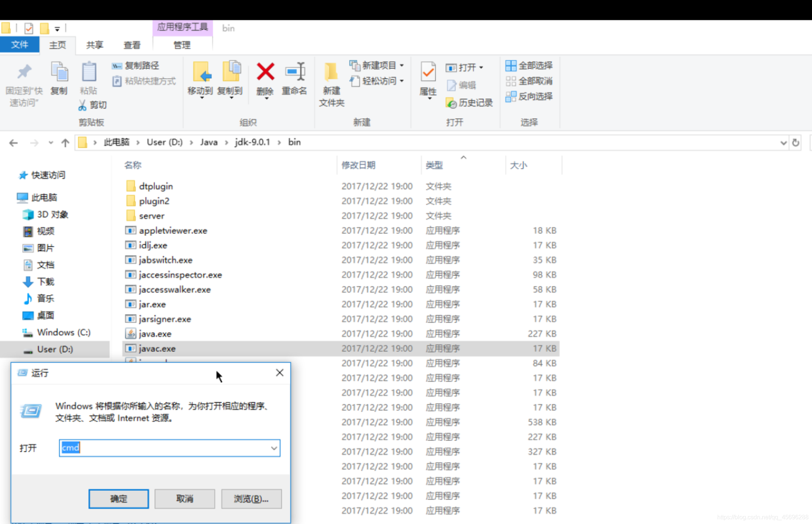Select Quick access (快速访问) in sidebar
This screenshot has width=812, height=524.
click(x=42, y=175)
